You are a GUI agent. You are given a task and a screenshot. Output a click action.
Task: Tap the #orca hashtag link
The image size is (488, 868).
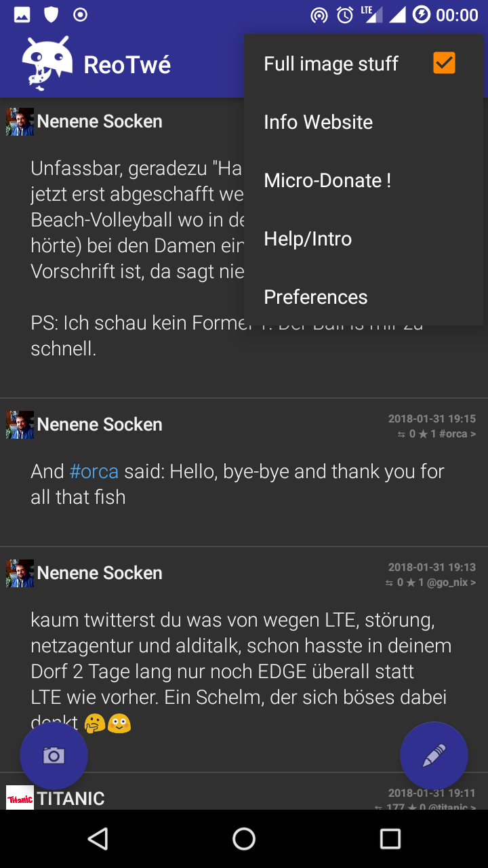(x=94, y=471)
